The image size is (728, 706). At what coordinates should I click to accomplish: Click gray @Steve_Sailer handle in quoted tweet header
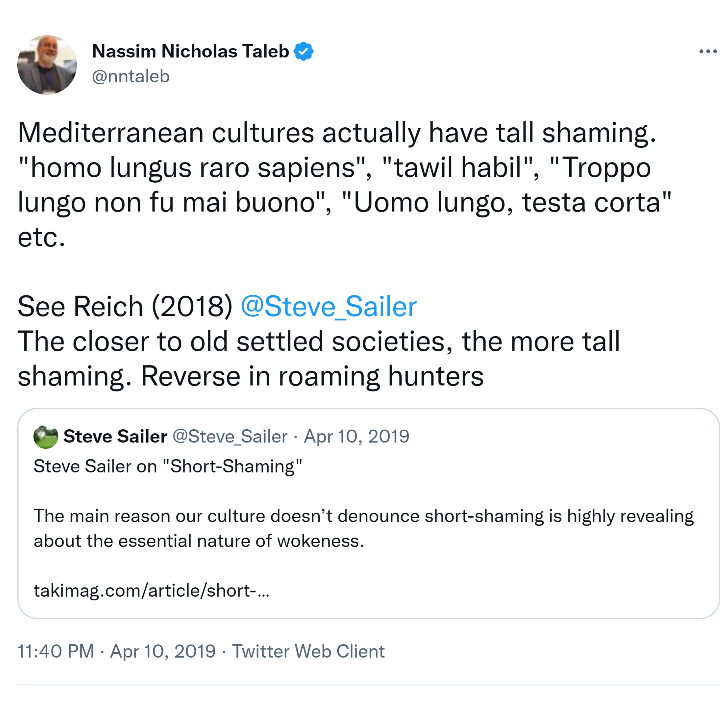point(230,436)
